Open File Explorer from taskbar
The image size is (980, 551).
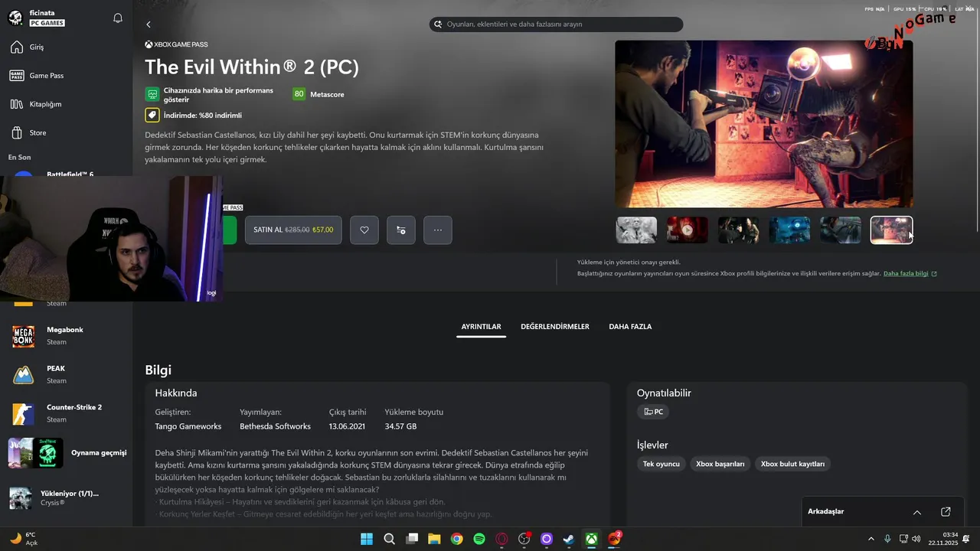coord(434,539)
